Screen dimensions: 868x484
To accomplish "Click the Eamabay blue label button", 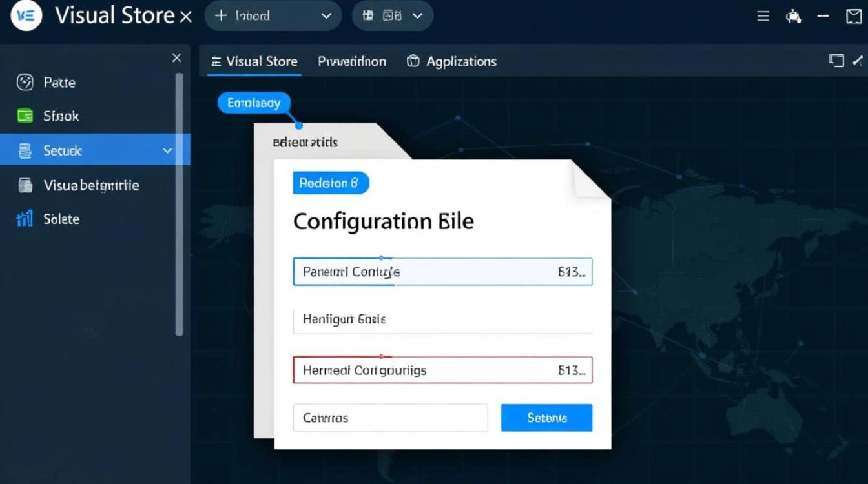I will point(254,103).
